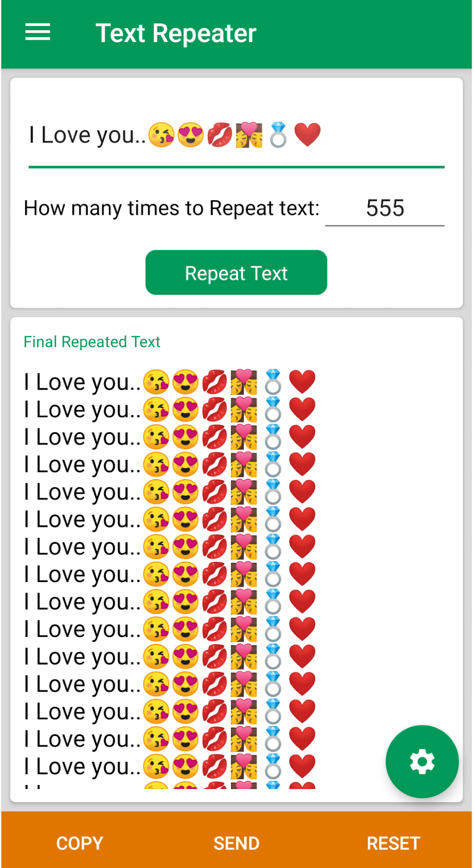Open the hamburger navigation menu
The height and width of the screenshot is (868, 474).
(37, 32)
